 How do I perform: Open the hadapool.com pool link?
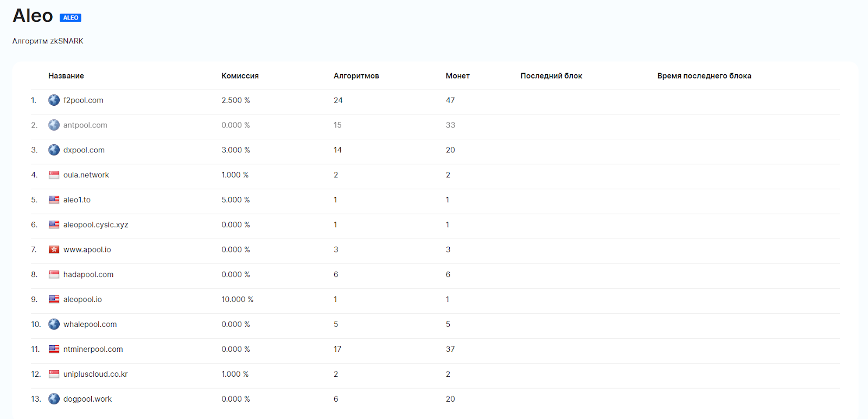[x=88, y=275]
